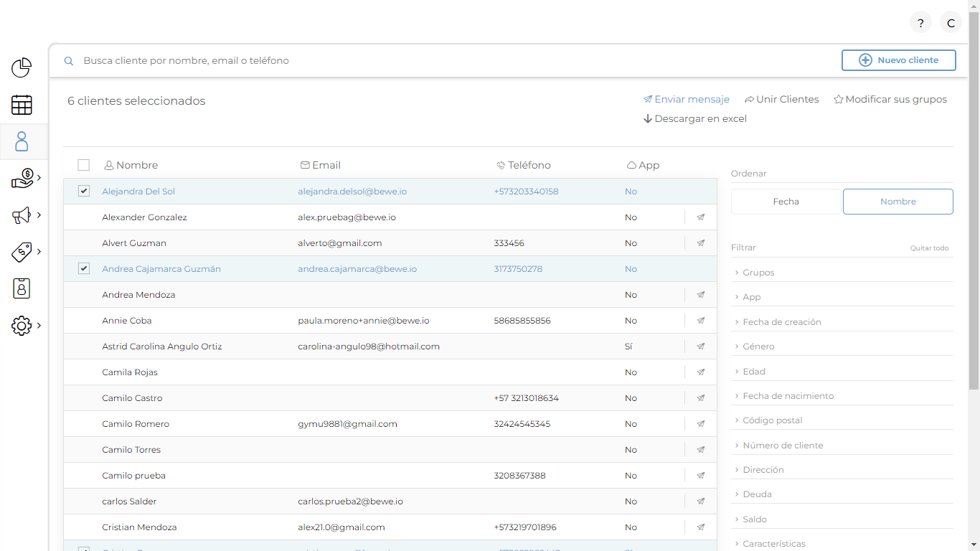Click the Teléfono column header
The image size is (980, 551).
pyautogui.click(x=524, y=165)
